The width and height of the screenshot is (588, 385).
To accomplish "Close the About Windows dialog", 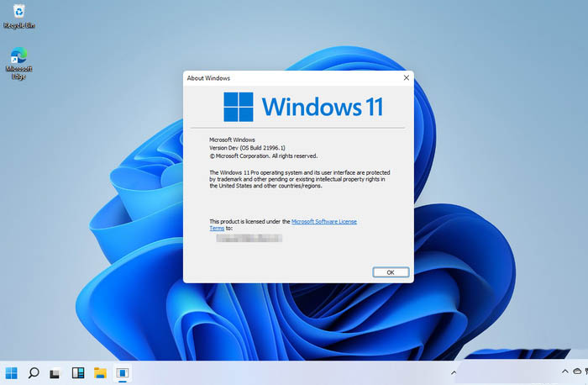I will pyautogui.click(x=407, y=78).
